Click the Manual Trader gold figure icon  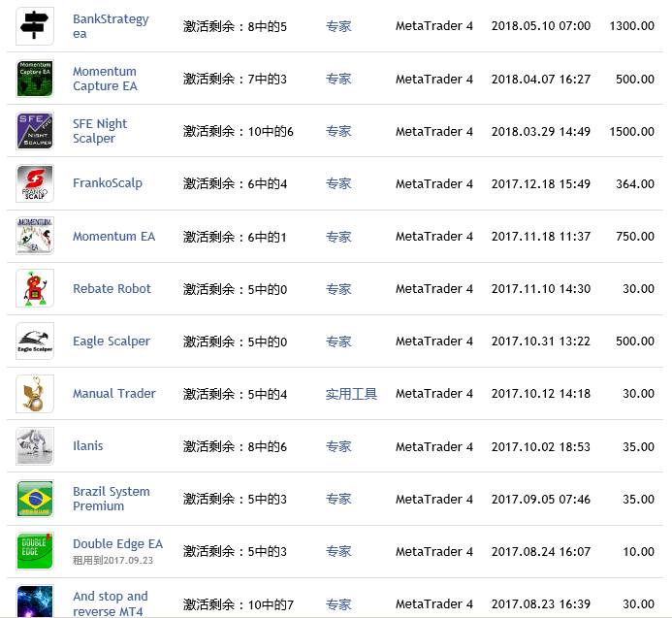coord(35,394)
